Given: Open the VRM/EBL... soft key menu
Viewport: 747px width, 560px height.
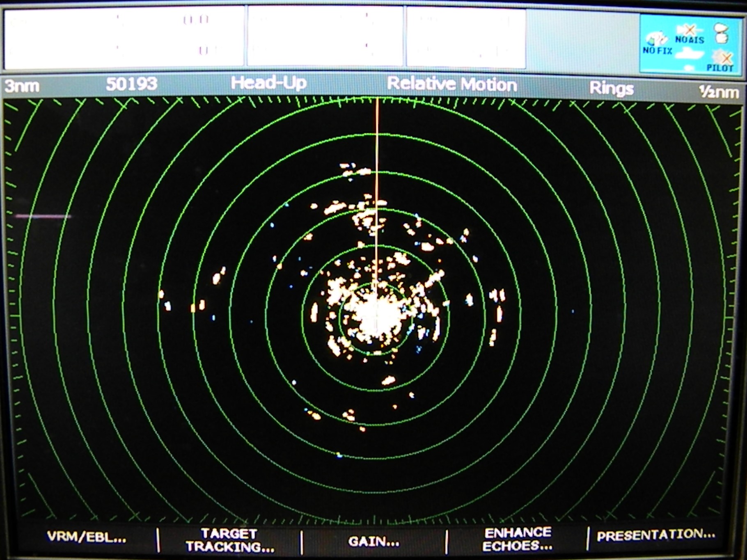Looking at the screenshot, I should [87, 537].
